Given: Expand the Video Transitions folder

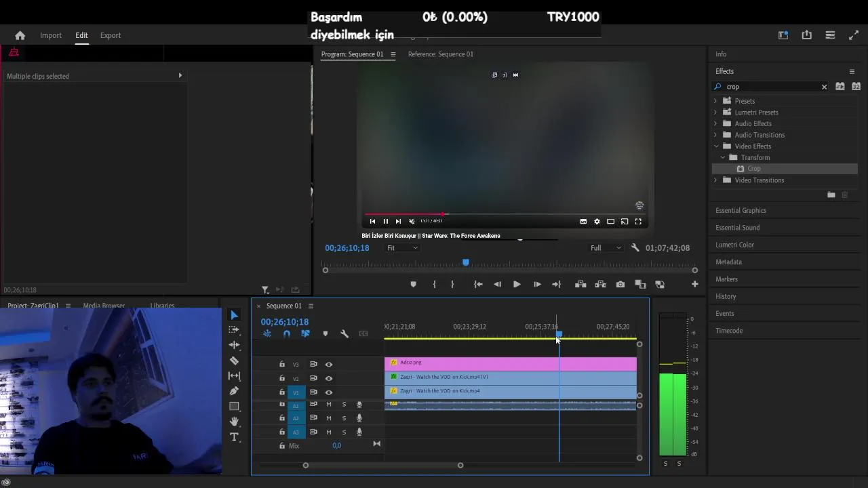Looking at the screenshot, I should (715, 180).
